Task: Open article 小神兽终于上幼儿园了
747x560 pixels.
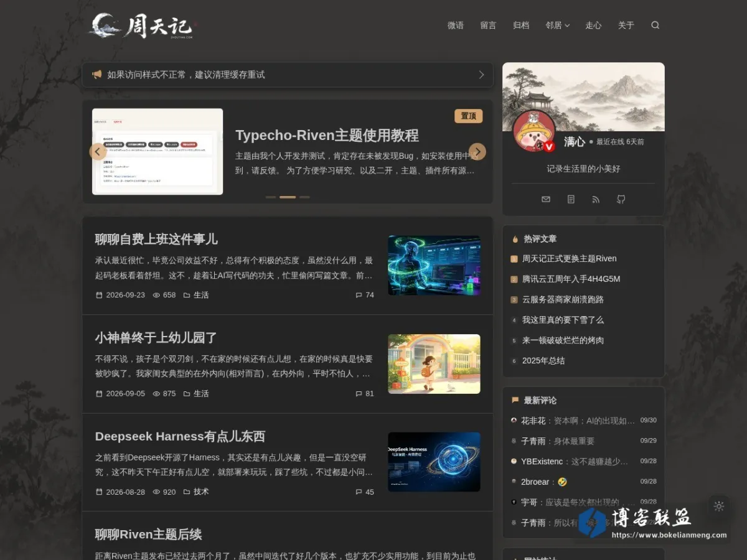Action: click(x=156, y=338)
